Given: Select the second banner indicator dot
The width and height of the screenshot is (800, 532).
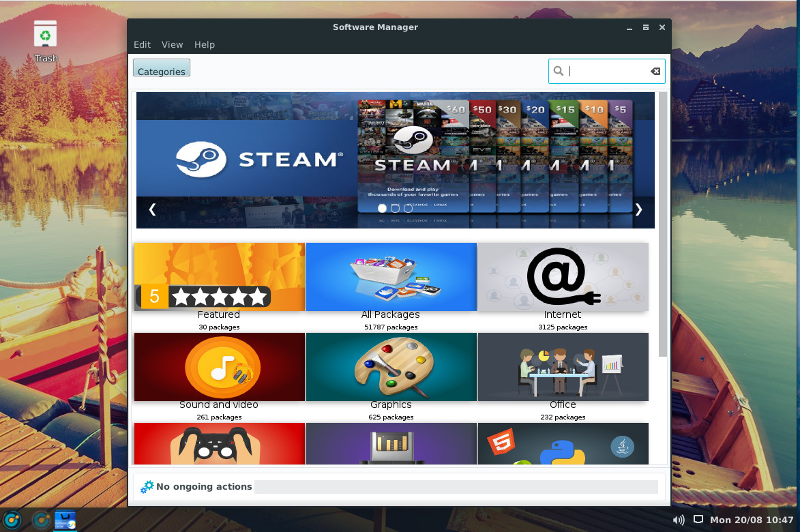Looking at the screenshot, I should tap(395, 208).
